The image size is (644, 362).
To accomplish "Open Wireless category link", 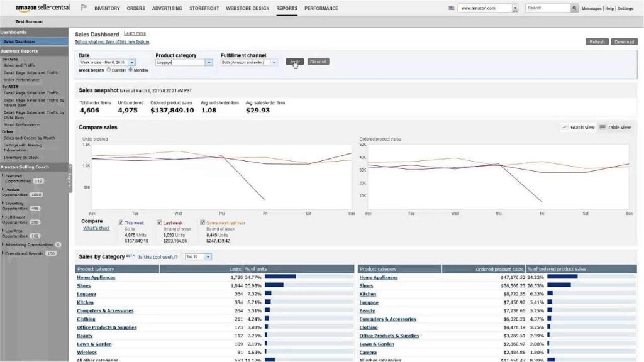I will click(x=87, y=353).
